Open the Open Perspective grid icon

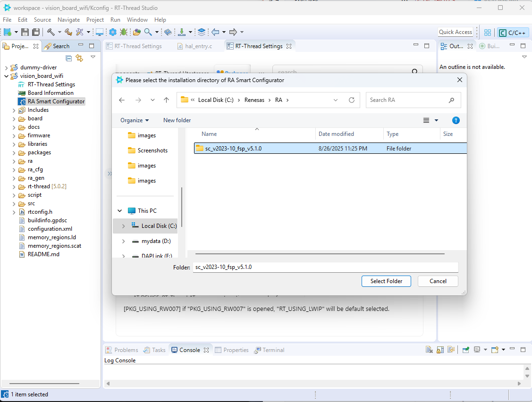point(488,33)
